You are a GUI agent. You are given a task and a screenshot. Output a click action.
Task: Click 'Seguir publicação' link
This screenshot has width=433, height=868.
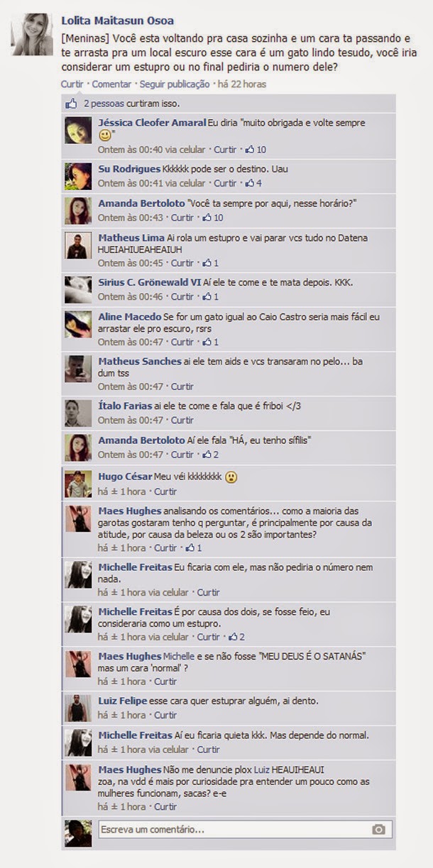[175, 84]
